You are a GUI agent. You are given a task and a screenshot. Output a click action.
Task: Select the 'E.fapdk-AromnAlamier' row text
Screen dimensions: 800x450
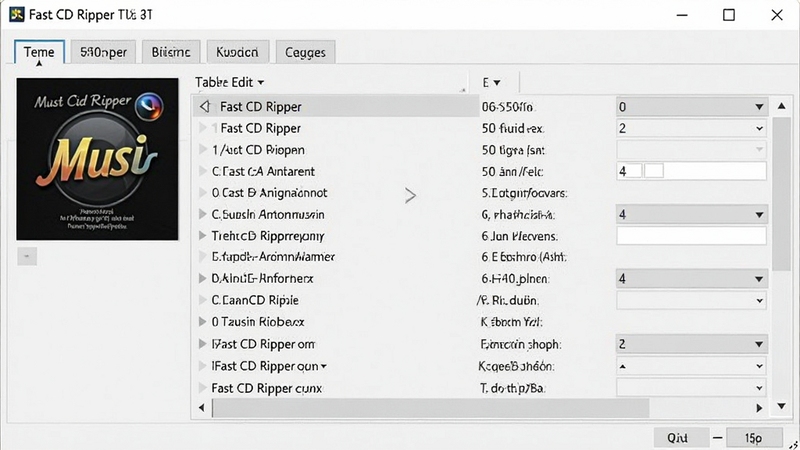click(273, 257)
